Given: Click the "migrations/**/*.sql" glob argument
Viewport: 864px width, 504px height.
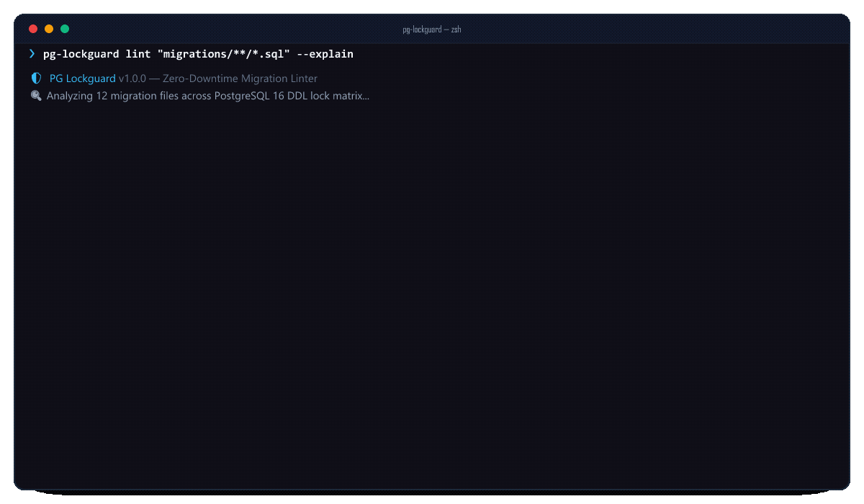Looking at the screenshot, I should (x=224, y=54).
